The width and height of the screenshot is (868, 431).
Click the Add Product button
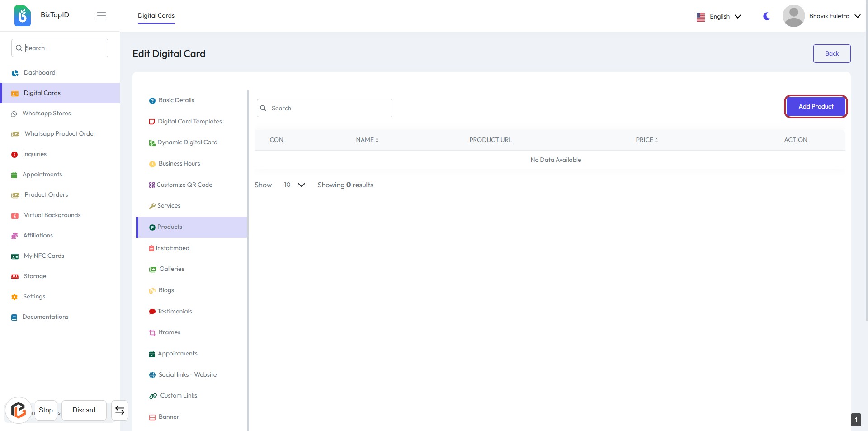[816, 107]
